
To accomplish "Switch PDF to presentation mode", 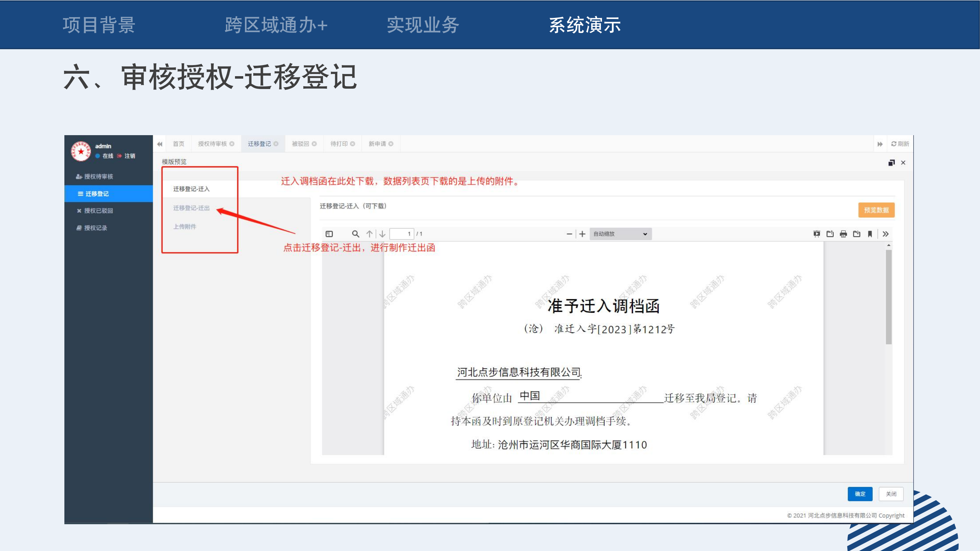I will [x=817, y=234].
